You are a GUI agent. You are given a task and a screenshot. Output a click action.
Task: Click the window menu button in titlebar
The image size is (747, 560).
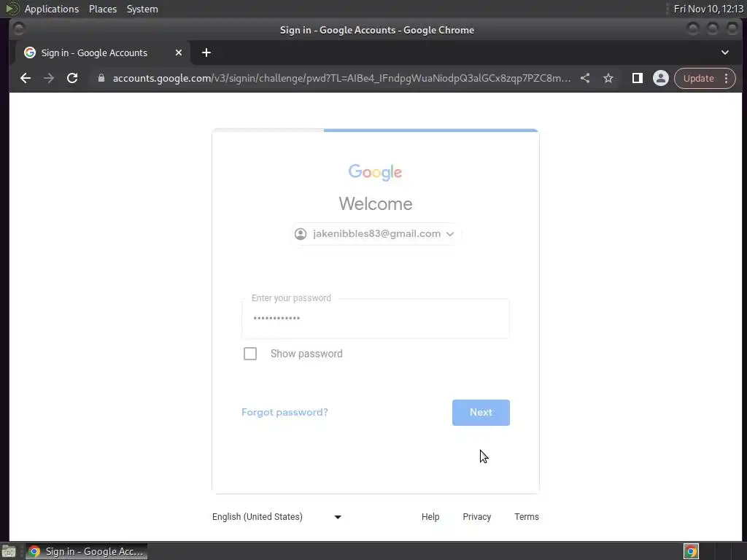[x=18, y=29]
